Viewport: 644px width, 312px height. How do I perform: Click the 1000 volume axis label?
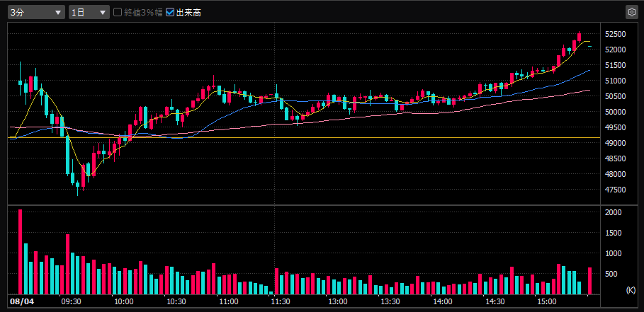(x=614, y=253)
